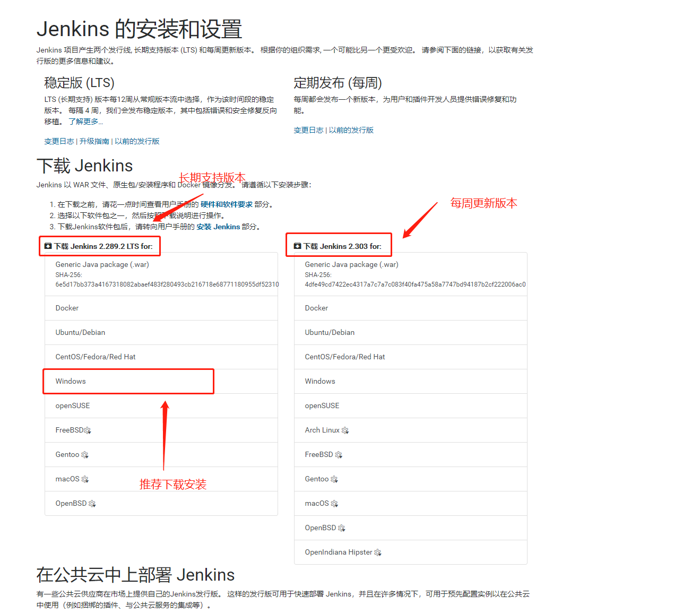Open 以前的发行版 under 稳定版 (LTS)
700x613 pixels.
coord(137,141)
